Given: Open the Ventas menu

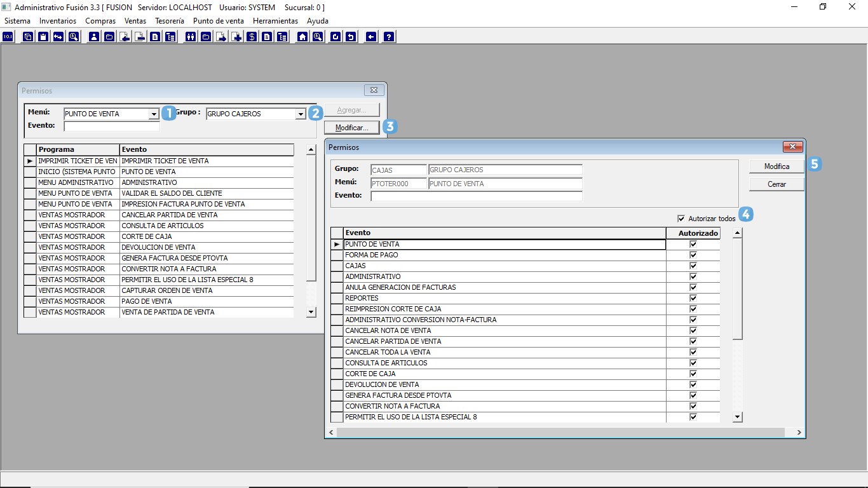Looking at the screenshot, I should click(x=135, y=21).
